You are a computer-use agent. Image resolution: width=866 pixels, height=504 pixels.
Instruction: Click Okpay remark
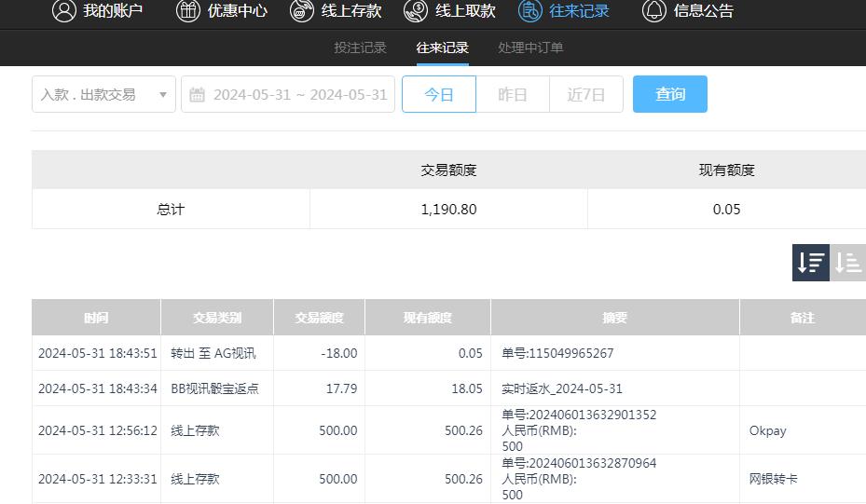click(768, 430)
